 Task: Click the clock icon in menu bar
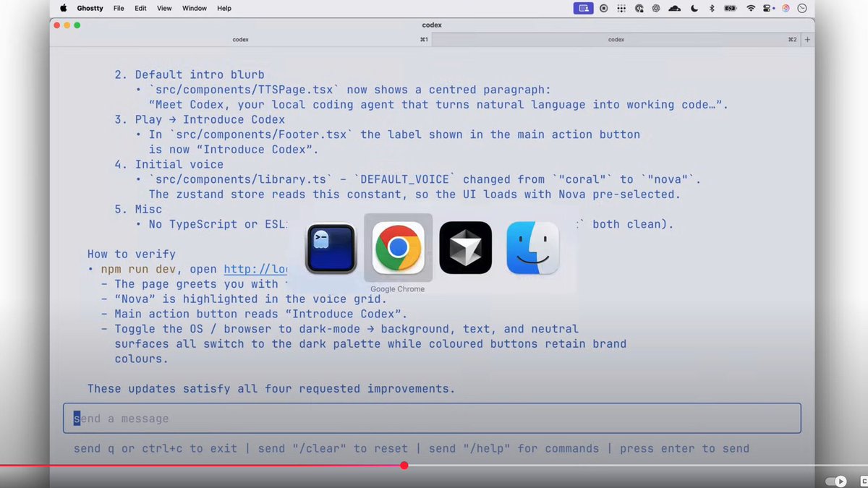802,8
